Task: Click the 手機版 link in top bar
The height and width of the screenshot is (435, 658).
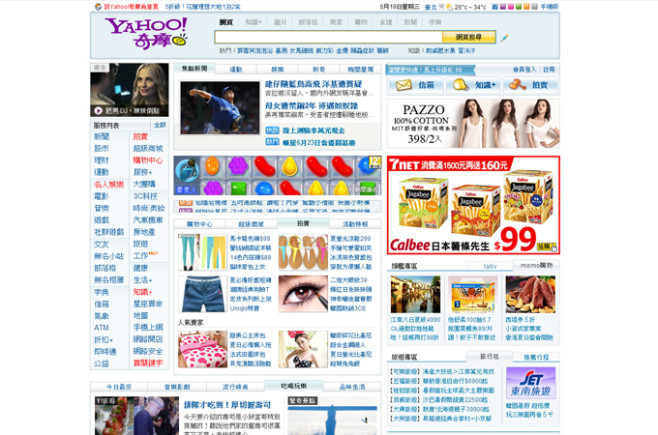Action: point(549,7)
